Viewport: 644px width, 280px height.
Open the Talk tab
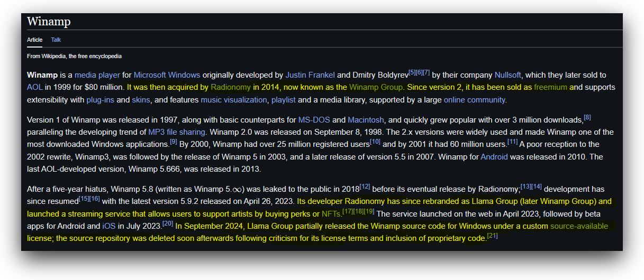click(56, 40)
